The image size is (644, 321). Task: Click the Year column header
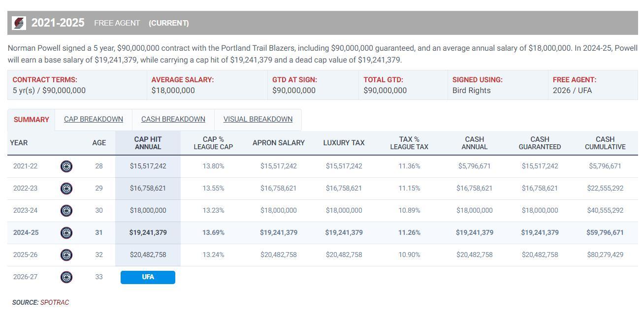click(x=19, y=143)
